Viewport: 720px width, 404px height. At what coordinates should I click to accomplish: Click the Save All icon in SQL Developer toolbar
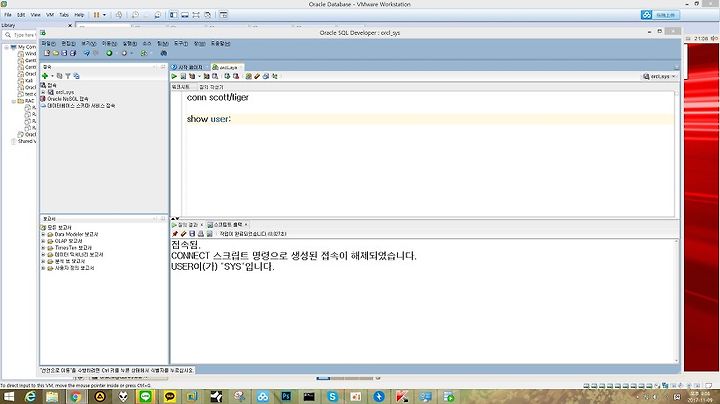[73, 53]
